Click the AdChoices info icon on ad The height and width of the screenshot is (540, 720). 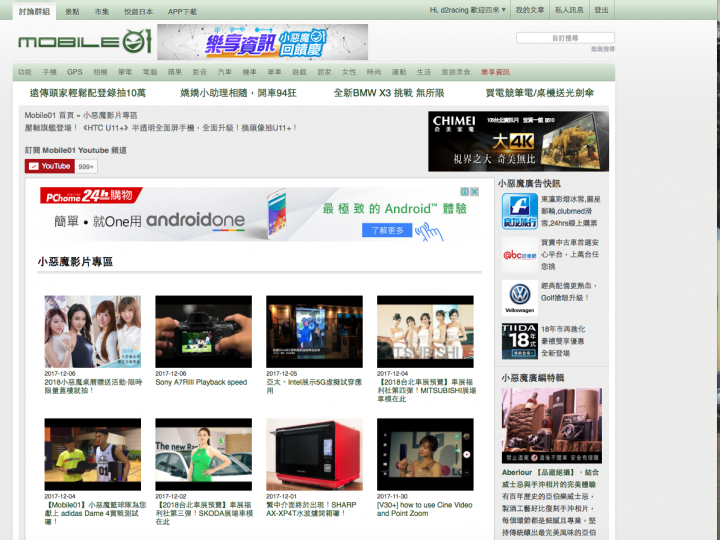(465, 191)
